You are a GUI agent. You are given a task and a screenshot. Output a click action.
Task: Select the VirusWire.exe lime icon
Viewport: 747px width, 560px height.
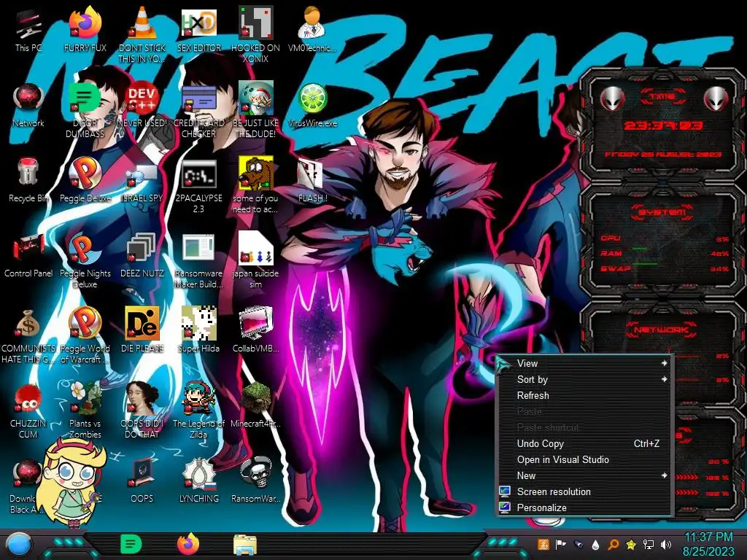coord(312,105)
